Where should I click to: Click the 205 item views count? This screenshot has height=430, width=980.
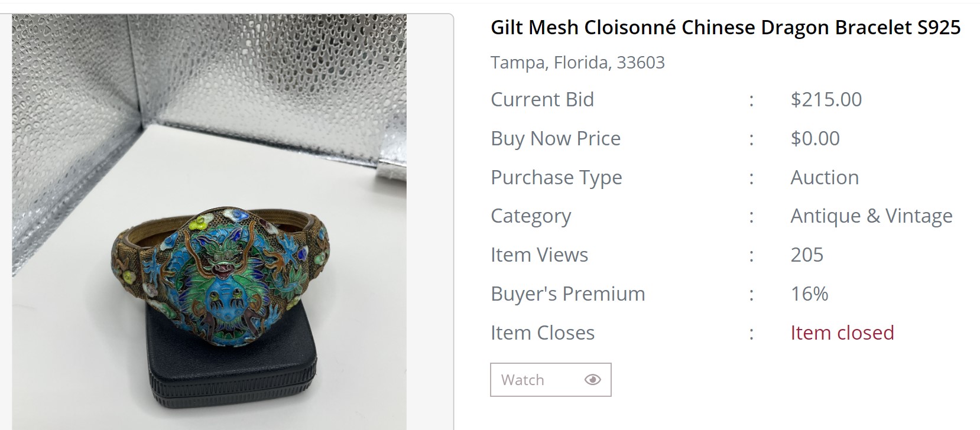click(x=807, y=255)
